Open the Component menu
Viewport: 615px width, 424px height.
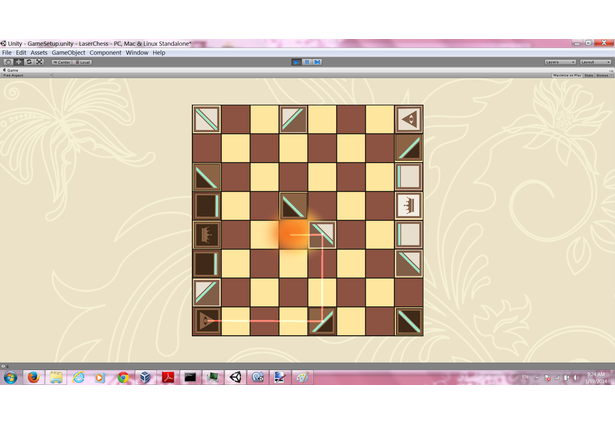coord(105,53)
